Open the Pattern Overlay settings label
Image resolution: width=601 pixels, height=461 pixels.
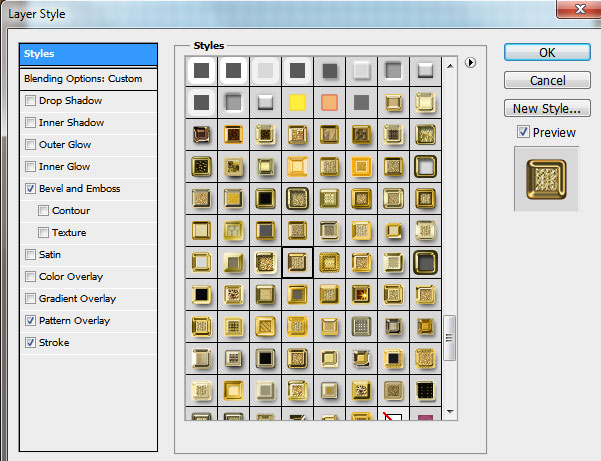point(74,321)
